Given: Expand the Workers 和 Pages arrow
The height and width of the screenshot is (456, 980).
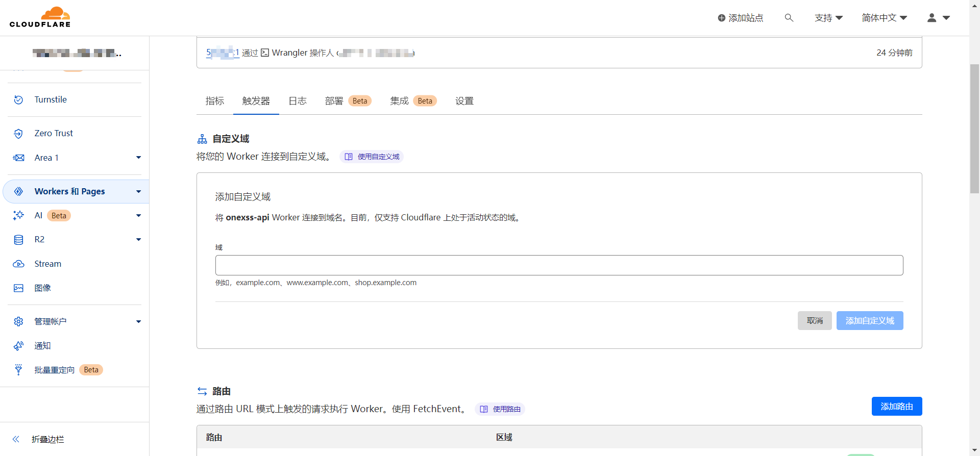Looking at the screenshot, I should [x=138, y=191].
